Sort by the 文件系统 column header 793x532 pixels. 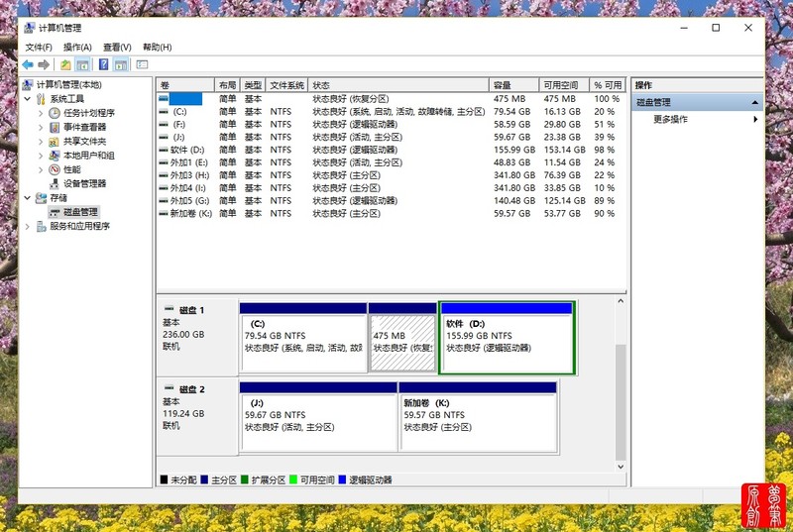click(286, 85)
